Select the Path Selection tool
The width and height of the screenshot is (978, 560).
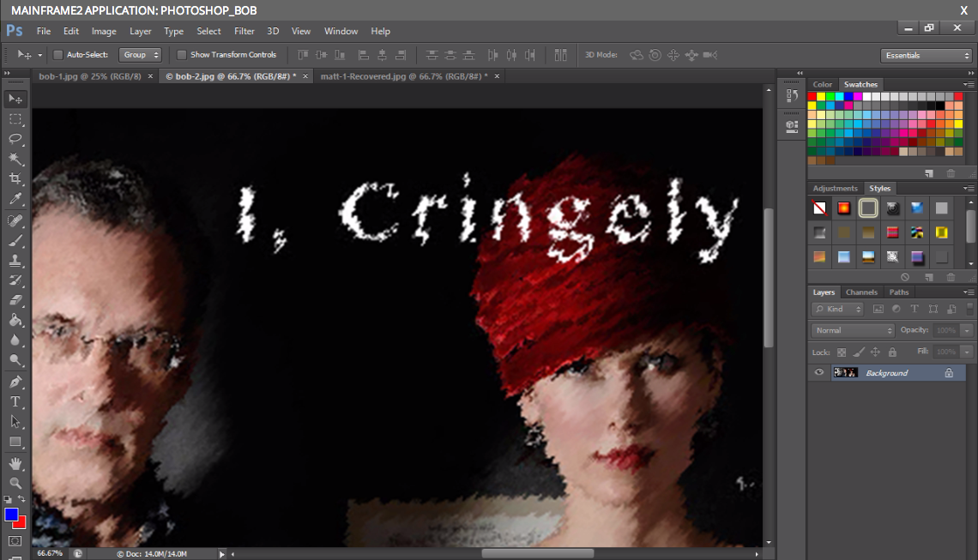click(x=15, y=422)
